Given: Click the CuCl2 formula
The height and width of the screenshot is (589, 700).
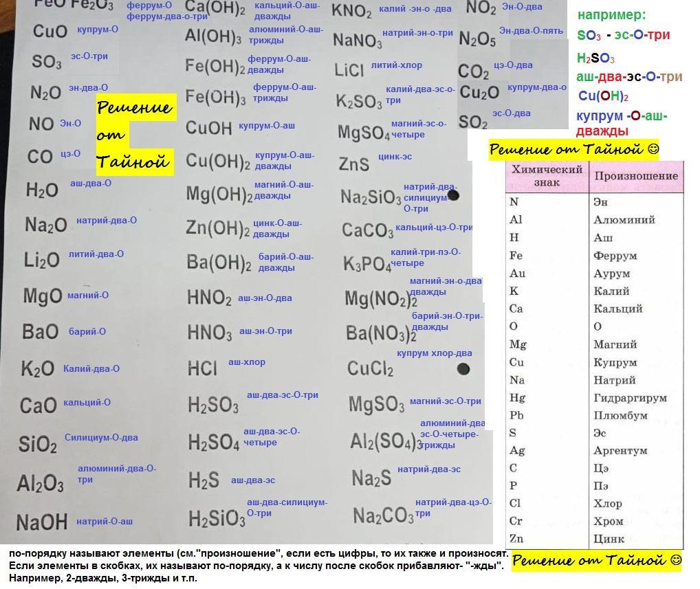Looking at the screenshot, I should tap(371, 368).
